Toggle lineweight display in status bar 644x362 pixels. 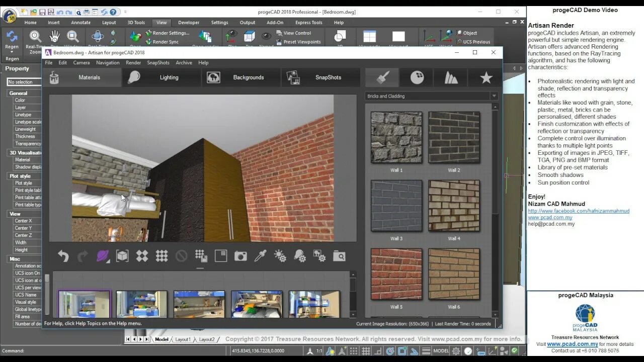point(426,351)
